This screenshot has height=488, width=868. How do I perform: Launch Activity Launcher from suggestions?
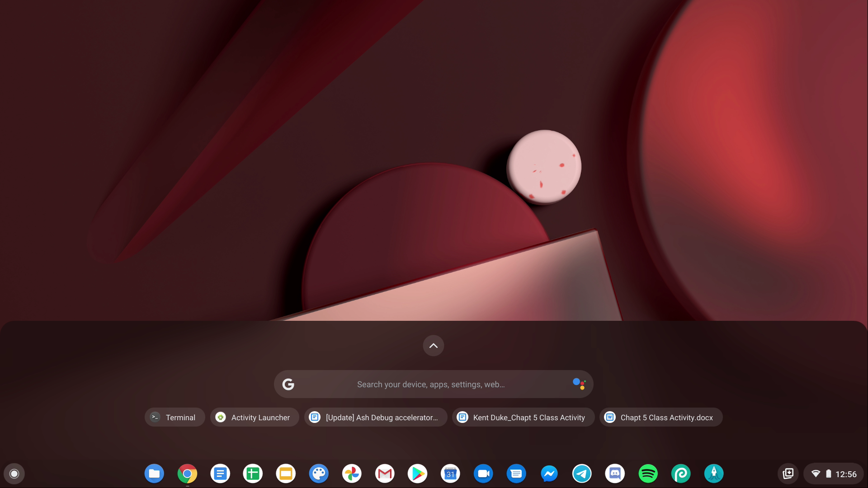(x=255, y=417)
